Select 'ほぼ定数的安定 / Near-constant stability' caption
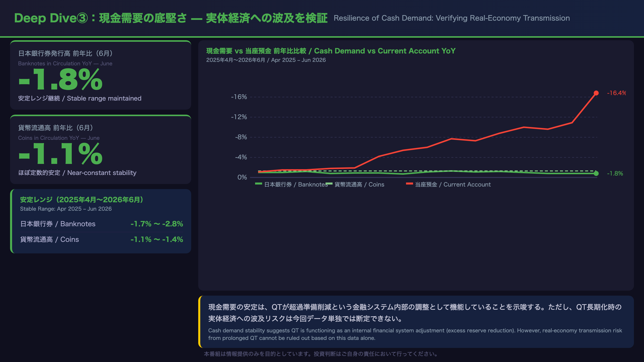 pos(77,173)
